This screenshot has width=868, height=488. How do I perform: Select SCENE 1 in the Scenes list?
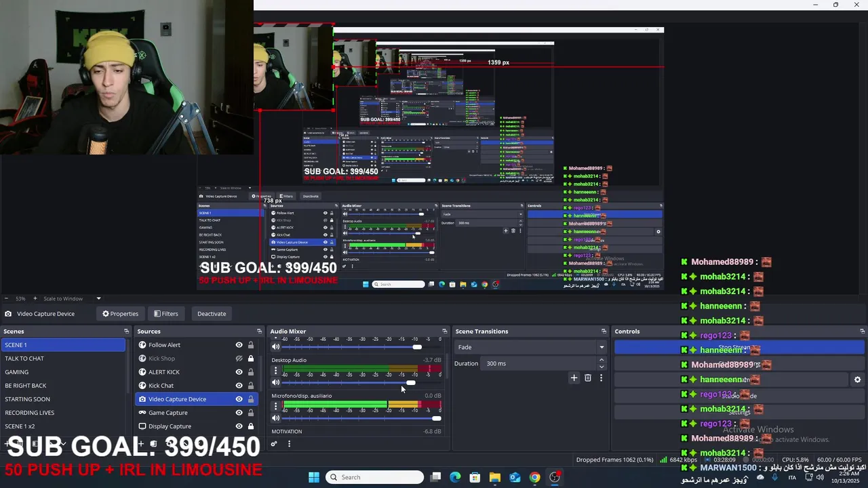pyautogui.click(x=63, y=345)
